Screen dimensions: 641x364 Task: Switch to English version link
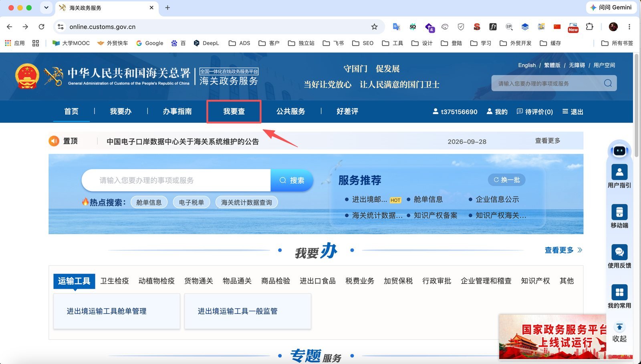pos(527,65)
